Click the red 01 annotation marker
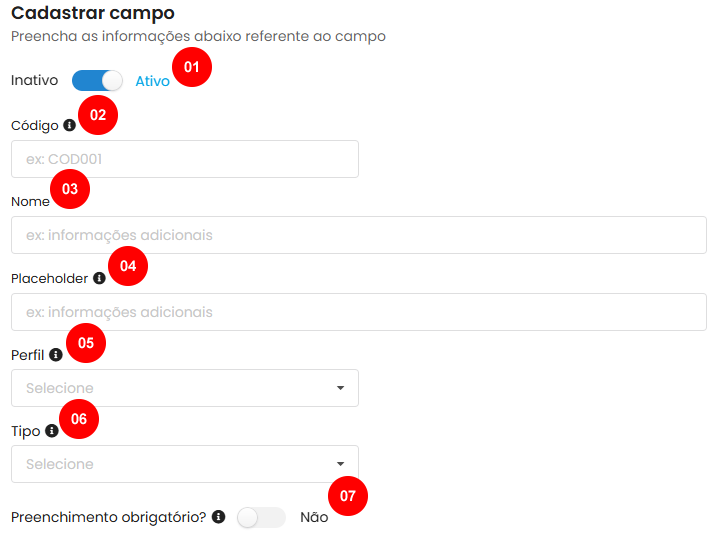The image size is (727, 544). coord(191,67)
